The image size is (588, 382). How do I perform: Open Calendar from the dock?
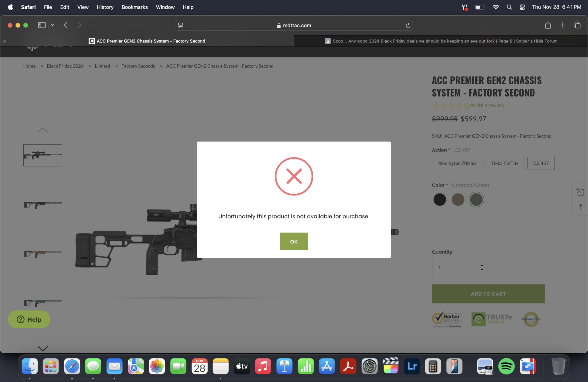point(200,366)
